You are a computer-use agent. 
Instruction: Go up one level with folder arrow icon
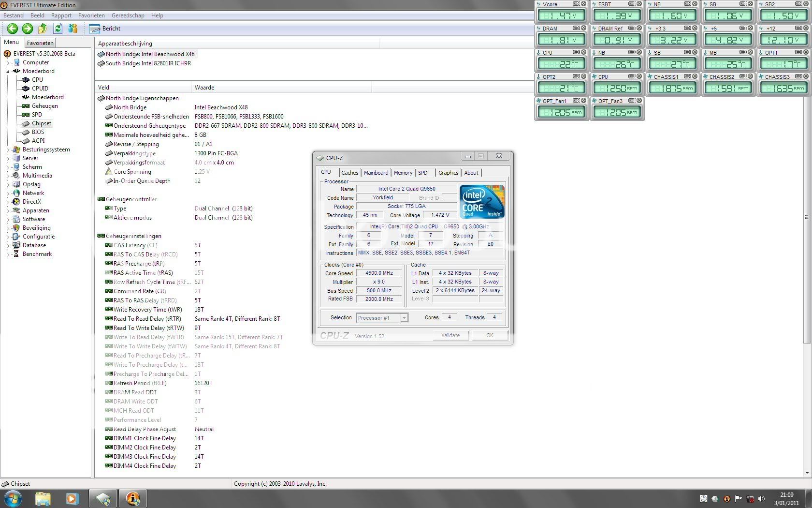(43, 29)
